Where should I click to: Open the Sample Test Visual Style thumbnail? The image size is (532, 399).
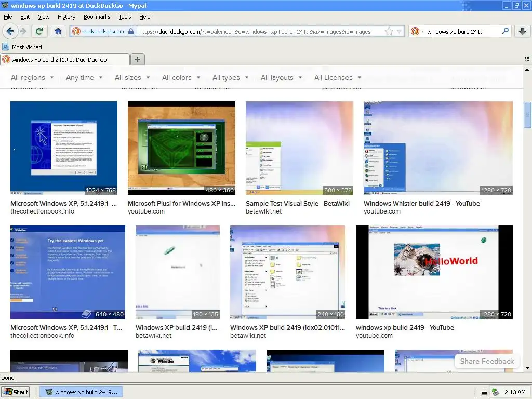[299, 148]
